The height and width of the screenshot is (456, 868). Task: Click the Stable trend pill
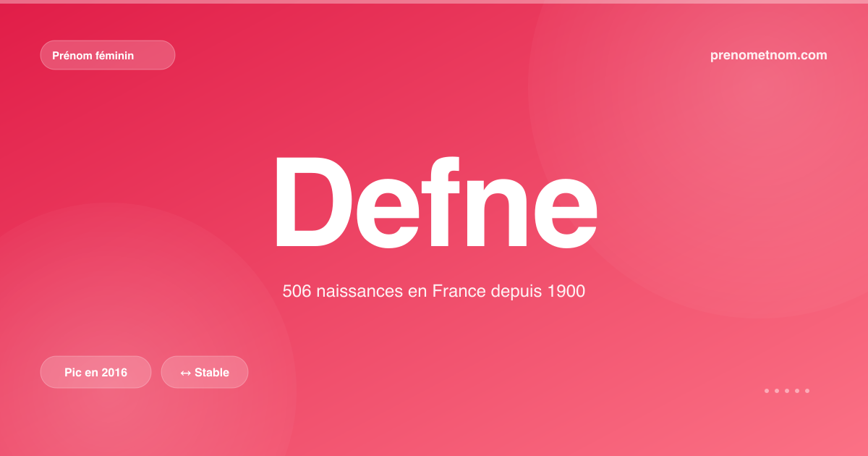tap(205, 372)
